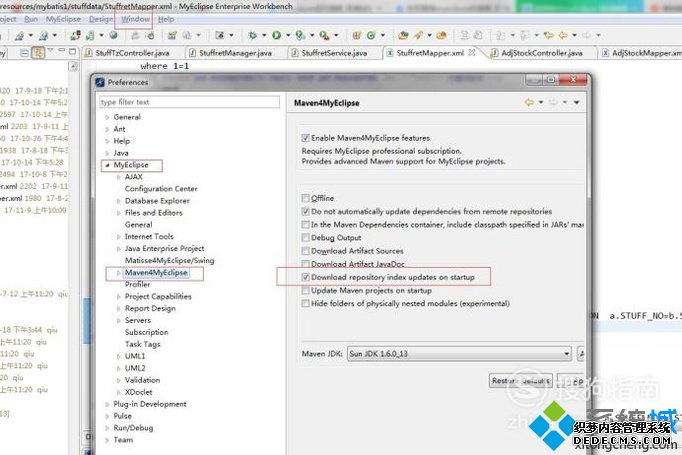Collapse the MyEclipse tree node
Viewport: 682px width, 455px height.
[107, 165]
